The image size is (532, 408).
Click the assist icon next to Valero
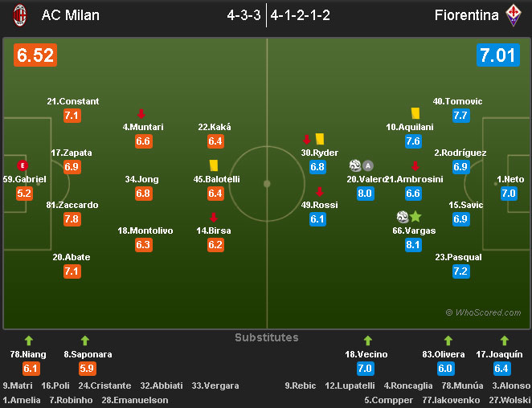tap(368, 165)
